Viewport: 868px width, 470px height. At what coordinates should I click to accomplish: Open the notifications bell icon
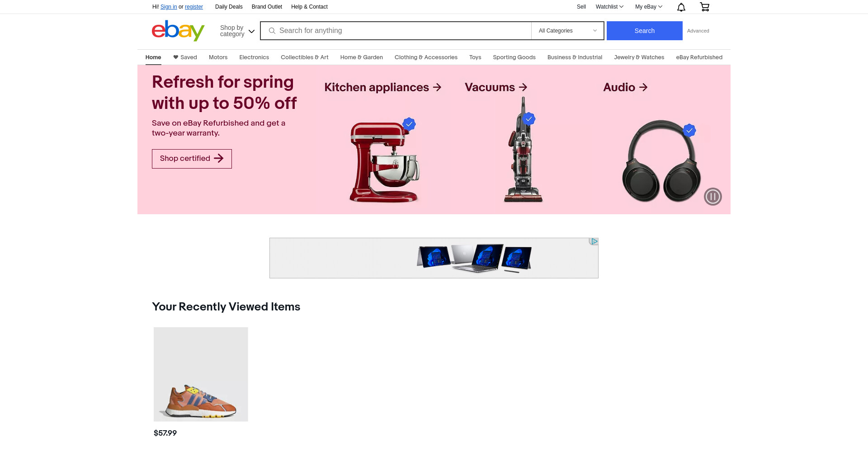681,7
